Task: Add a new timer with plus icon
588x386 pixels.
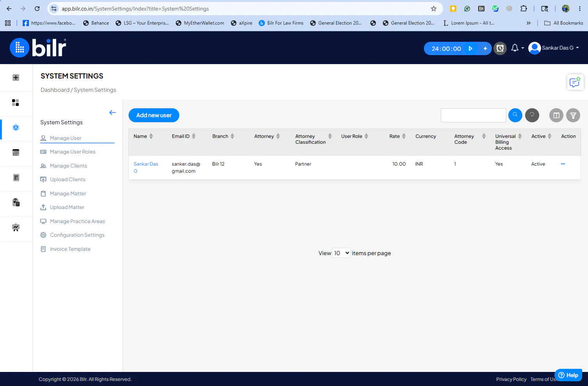Action: pos(485,48)
